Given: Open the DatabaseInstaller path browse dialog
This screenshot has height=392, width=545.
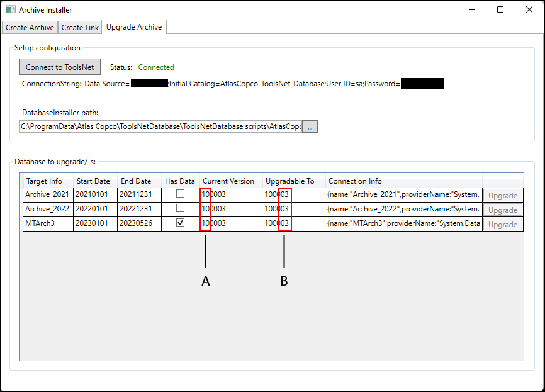Looking at the screenshot, I should pyautogui.click(x=310, y=126).
